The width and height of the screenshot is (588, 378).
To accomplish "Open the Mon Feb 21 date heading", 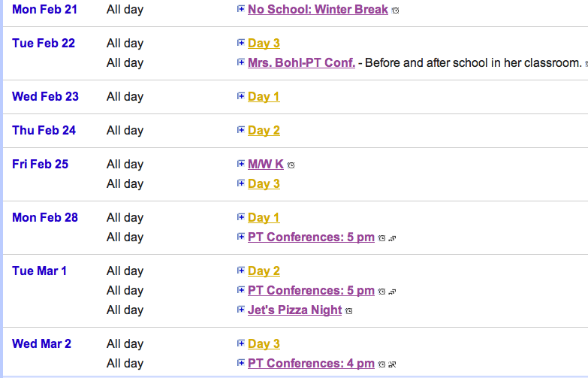I will [x=44, y=9].
